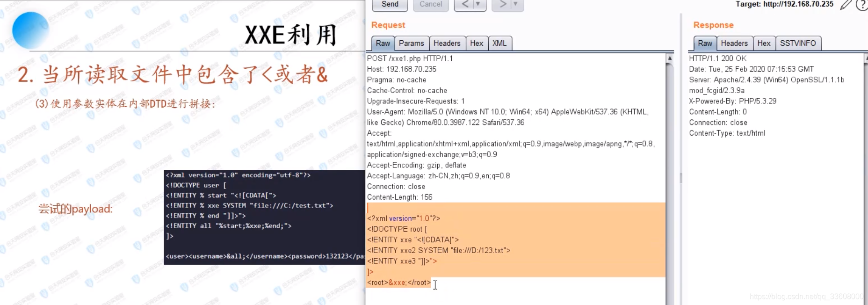Switch to the Response Hex tab

pyautogui.click(x=764, y=44)
